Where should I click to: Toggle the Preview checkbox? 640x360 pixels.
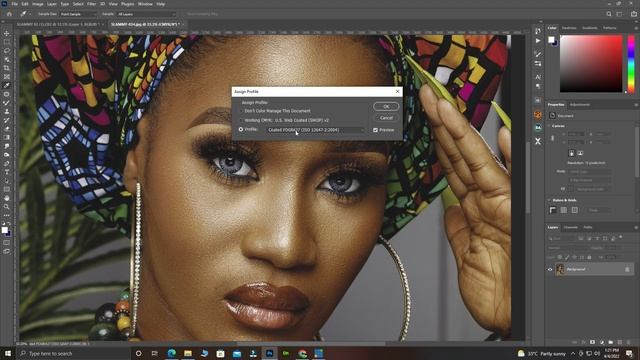(x=375, y=130)
